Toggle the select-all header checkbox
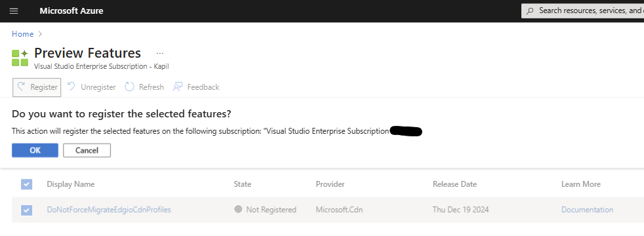The width and height of the screenshot is (644, 236). [26, 184]
